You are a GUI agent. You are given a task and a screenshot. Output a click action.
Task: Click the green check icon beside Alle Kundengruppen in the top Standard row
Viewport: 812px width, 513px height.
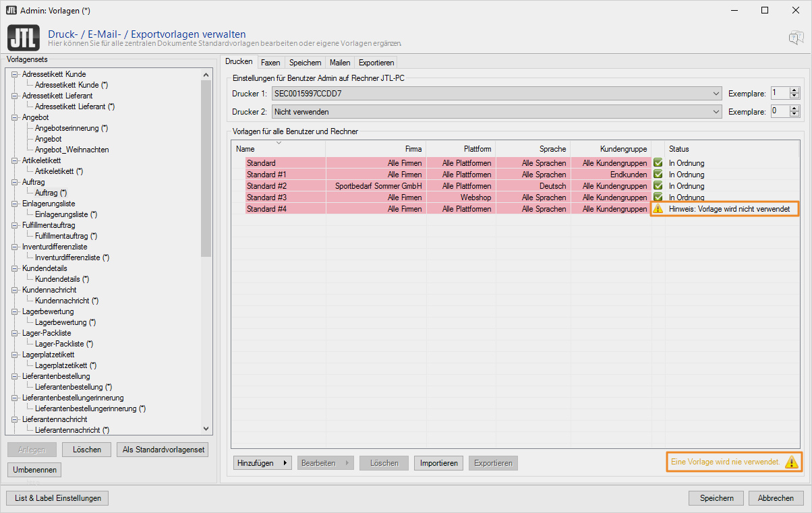(x=658, y=163)
